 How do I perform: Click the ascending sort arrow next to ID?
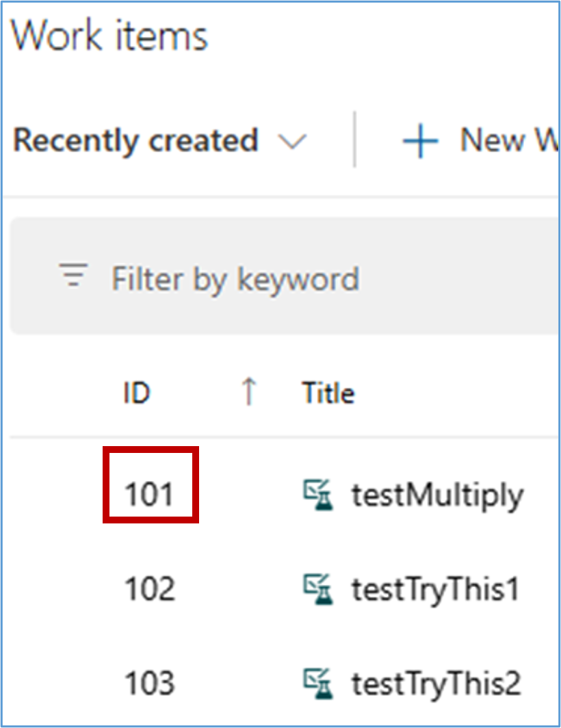point(249,393)
